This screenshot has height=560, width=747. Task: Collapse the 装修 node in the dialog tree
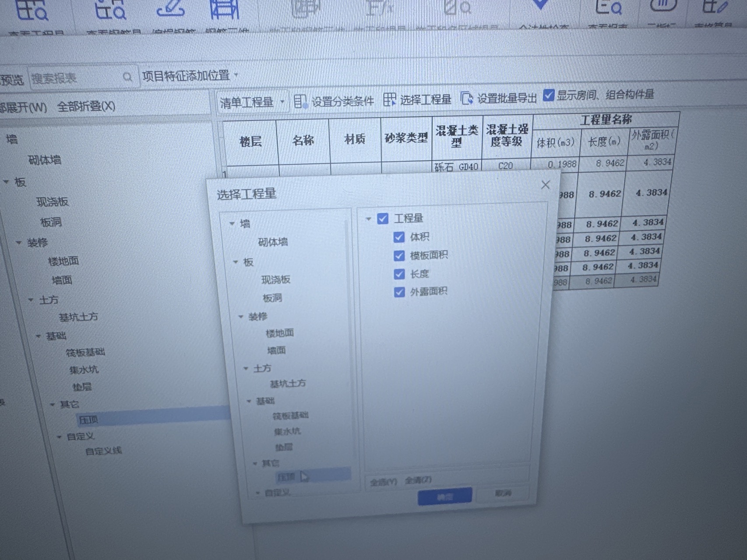click(241, 317)
